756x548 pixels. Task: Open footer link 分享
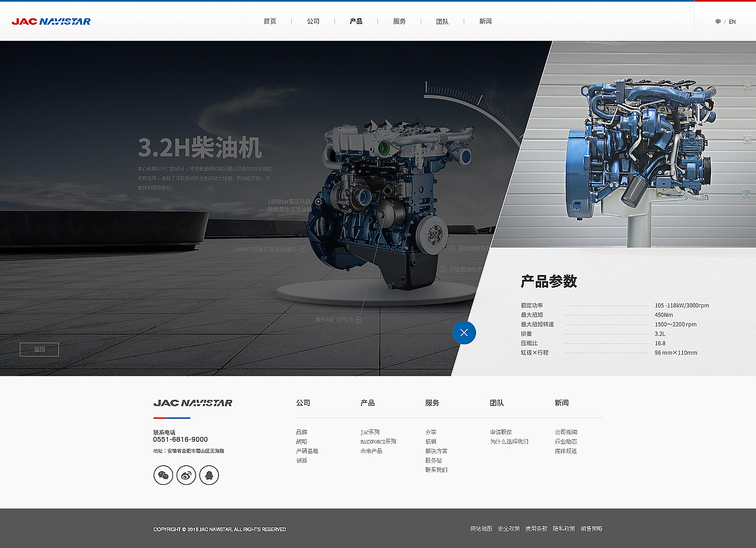431,432
